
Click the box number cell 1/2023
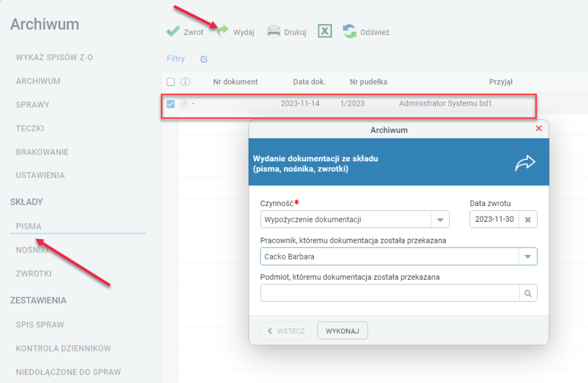pyautogui.click(x=352, y=103)
